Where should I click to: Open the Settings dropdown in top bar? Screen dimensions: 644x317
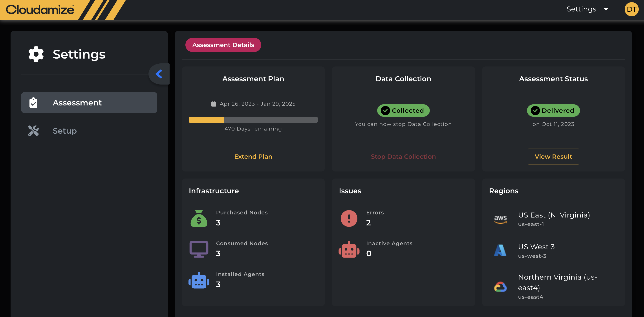587,9
